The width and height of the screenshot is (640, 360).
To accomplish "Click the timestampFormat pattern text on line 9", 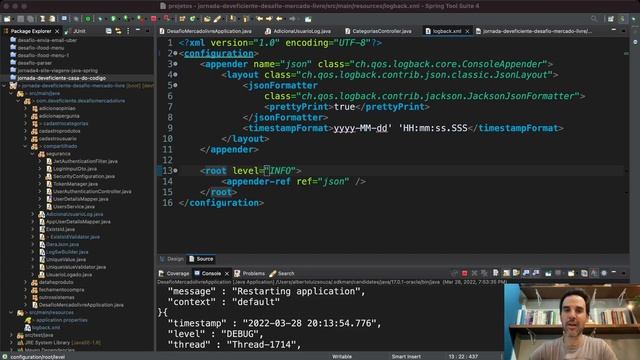I will point(400,128).
